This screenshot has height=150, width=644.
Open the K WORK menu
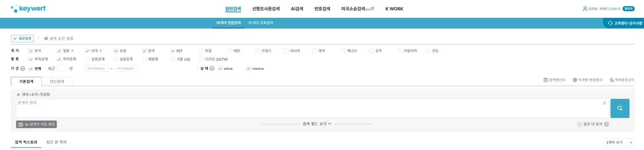394,9
